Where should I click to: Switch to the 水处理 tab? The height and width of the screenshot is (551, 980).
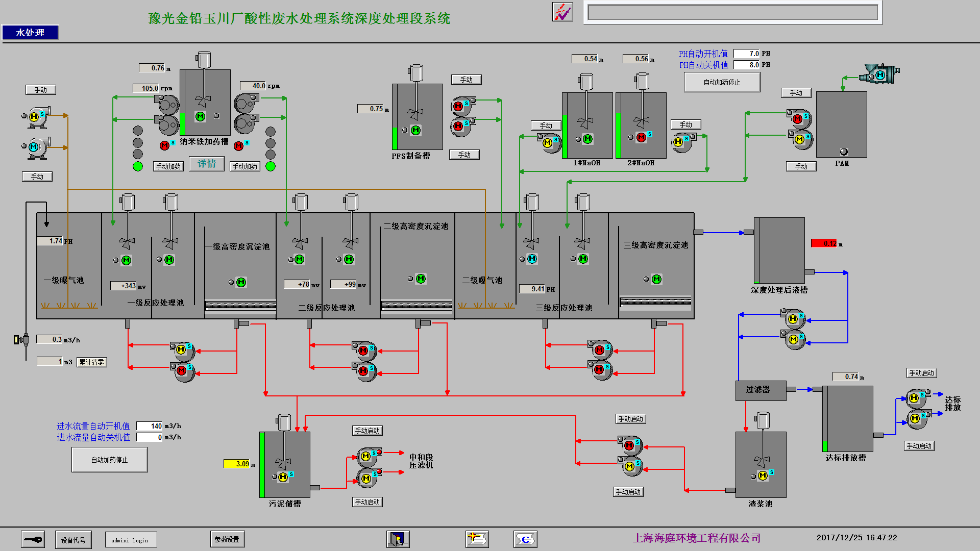(30, 33)
